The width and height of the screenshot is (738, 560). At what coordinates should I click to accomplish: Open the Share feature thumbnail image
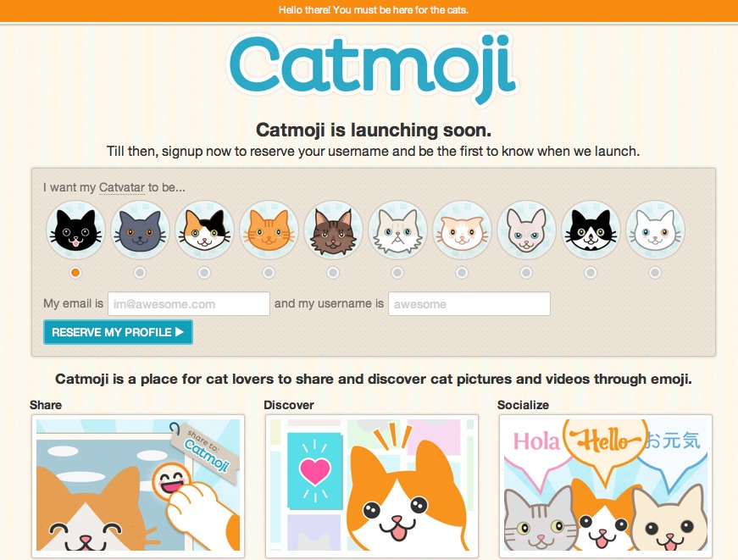pos(138,486)
